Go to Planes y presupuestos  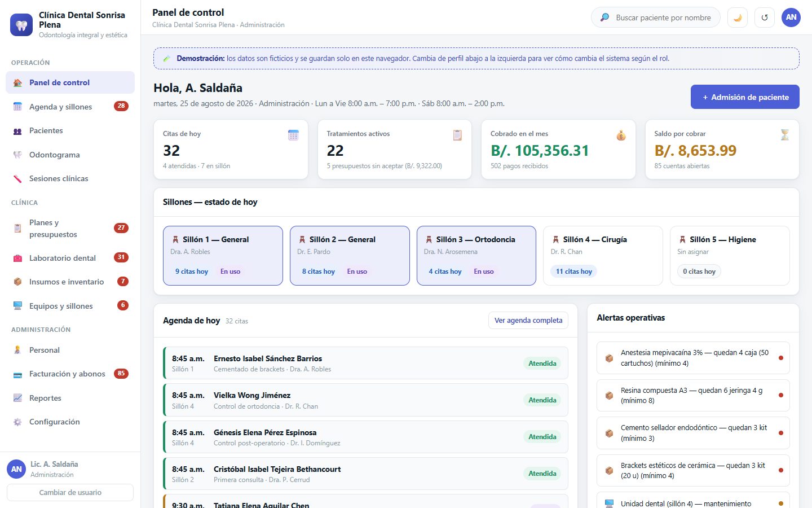pos(70,229)
